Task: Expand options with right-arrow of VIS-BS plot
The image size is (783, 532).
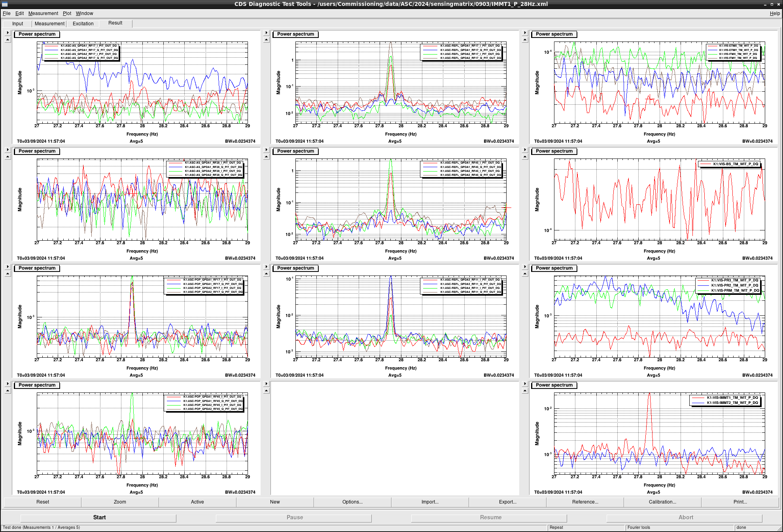Action: (525, 150)
